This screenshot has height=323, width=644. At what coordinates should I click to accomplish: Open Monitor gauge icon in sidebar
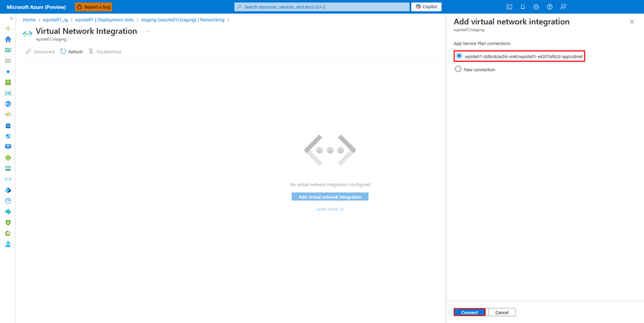(x=8, y=201)
